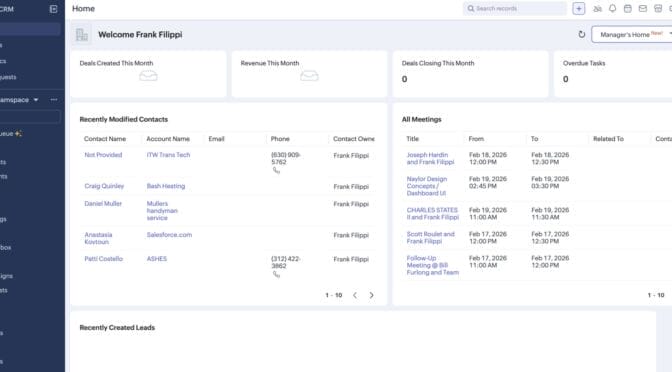This screenshot has width=672, height=372.
Task: Click the Home page title
Action: click(83, 9)
